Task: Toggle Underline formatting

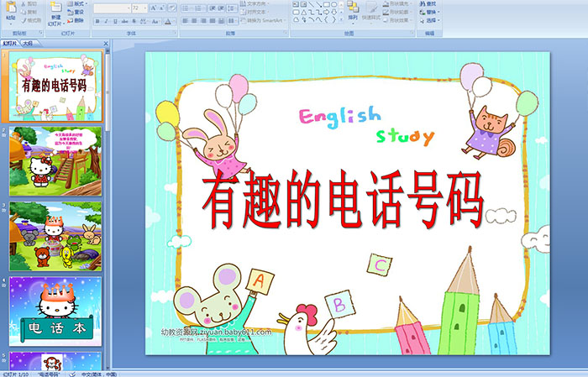Action: [x=115, y=21]
